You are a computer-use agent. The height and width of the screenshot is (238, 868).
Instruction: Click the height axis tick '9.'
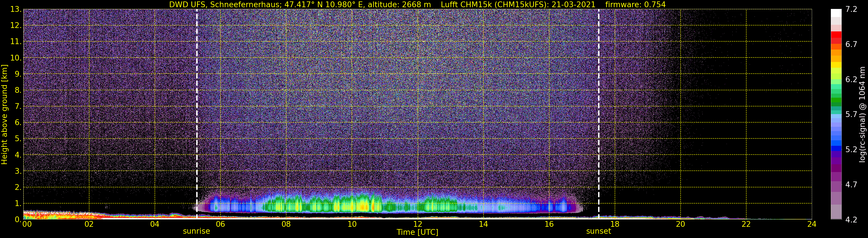(18, 74)
